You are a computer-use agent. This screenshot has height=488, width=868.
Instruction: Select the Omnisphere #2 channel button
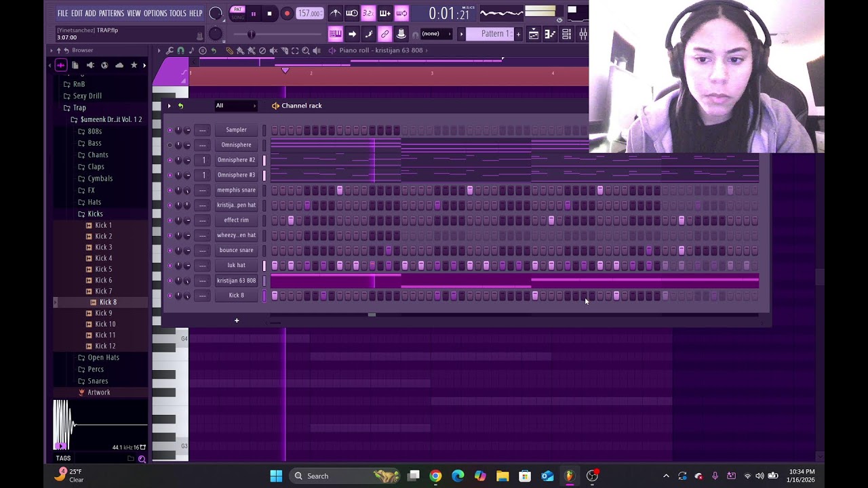[x=236, y=160]
